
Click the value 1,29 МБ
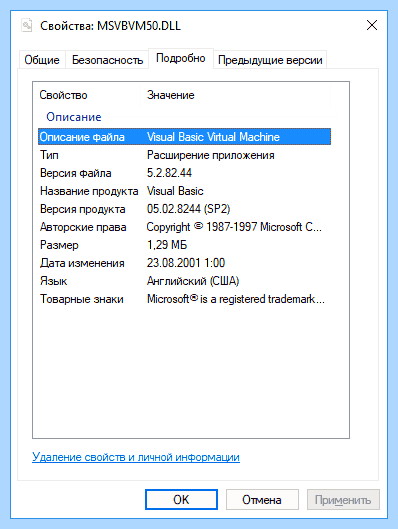(x=167, y=245)
